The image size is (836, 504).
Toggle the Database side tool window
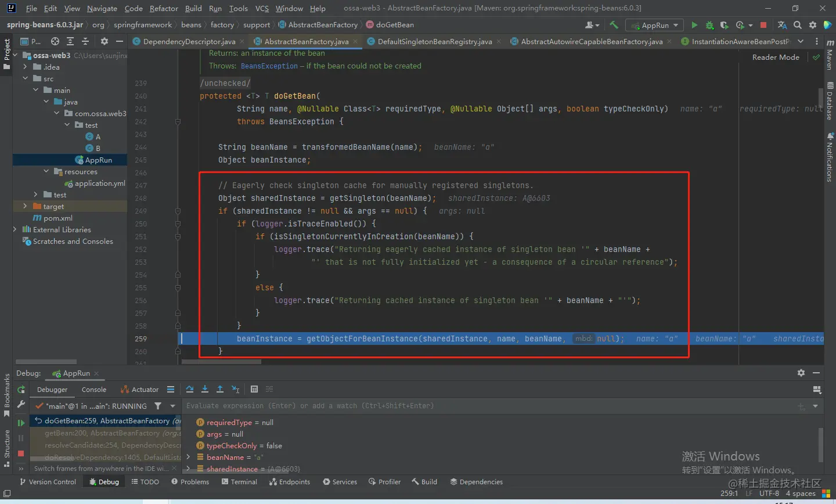(830, 101)
